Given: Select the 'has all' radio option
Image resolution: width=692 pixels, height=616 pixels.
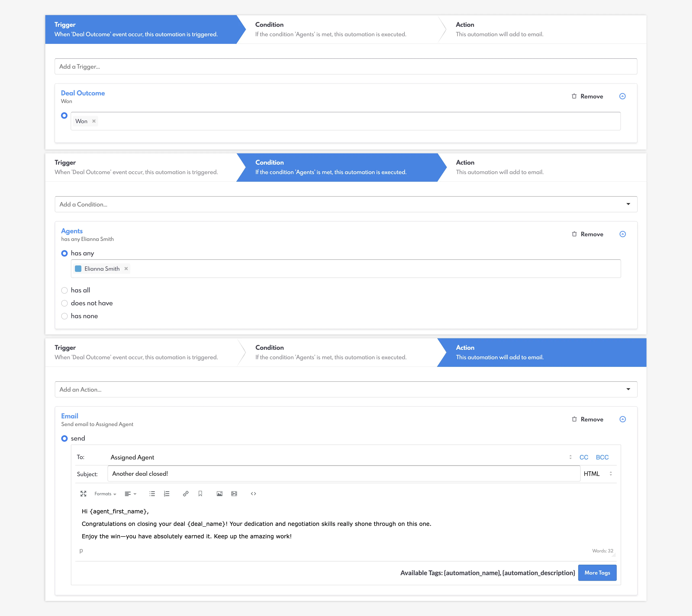Looking at the screenshot, I should [64, 290].
